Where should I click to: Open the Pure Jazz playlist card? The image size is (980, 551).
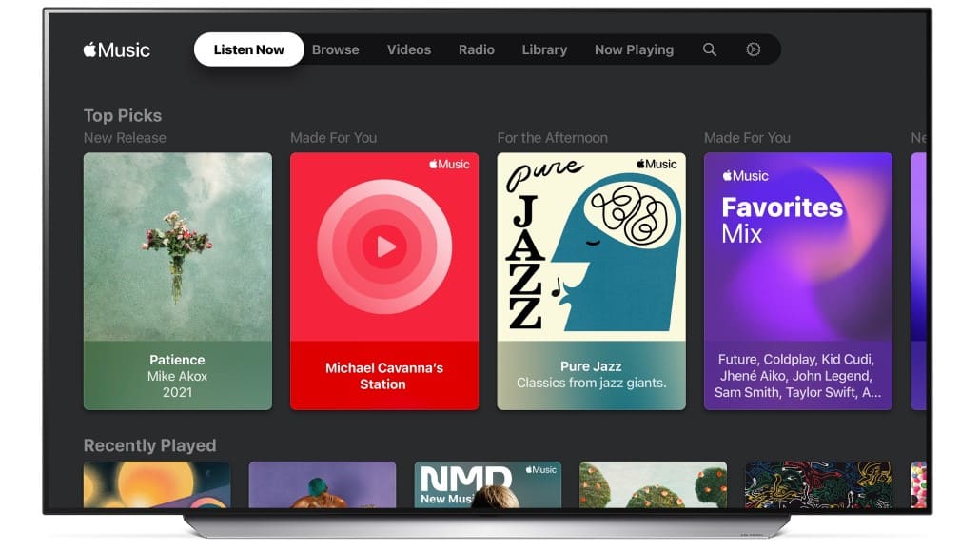point(591,281)
